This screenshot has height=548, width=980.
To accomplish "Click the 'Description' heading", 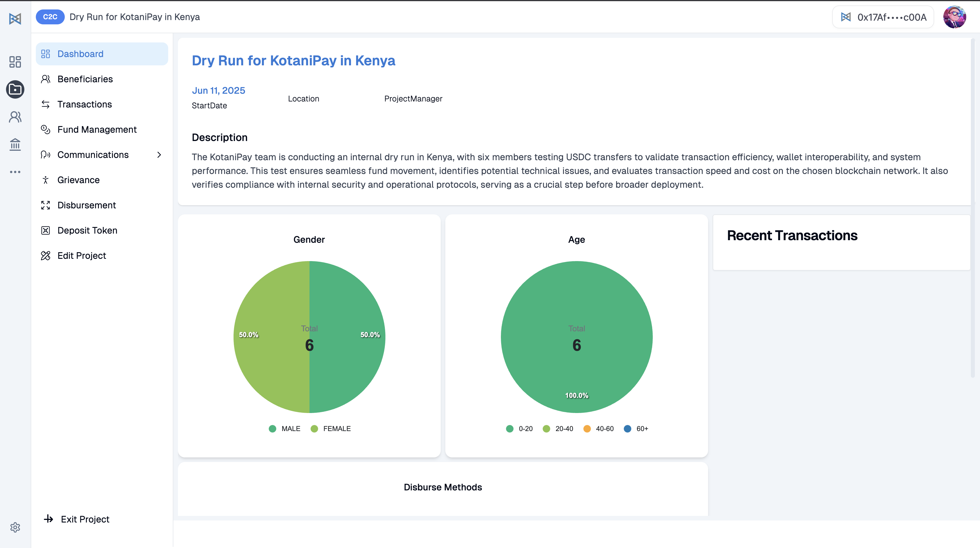I will pyautogui.click(x=219, y=137).
